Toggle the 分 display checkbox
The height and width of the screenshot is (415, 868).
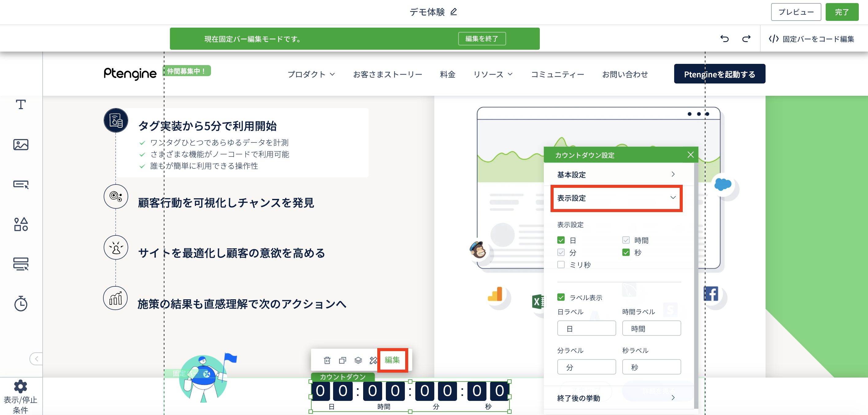click(x=561, y=252)
